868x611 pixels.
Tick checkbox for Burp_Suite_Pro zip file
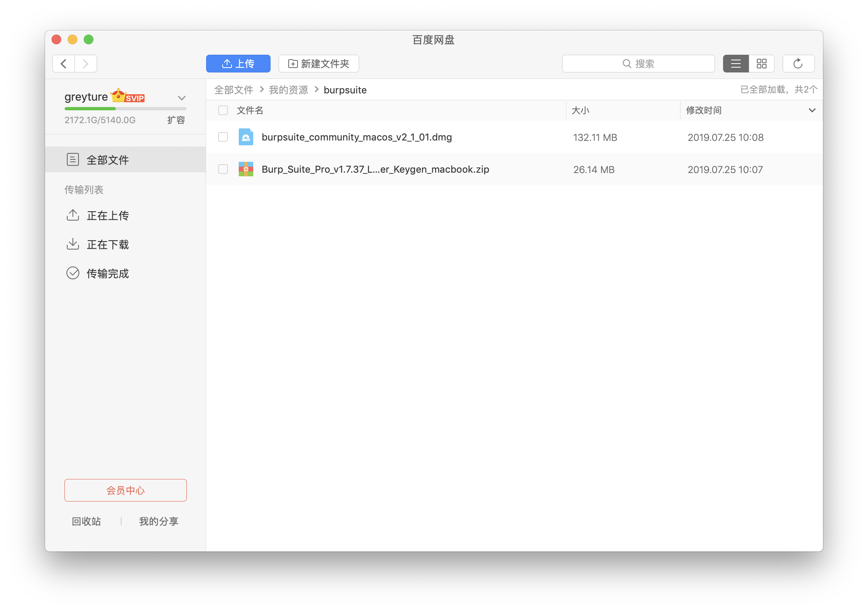(x=223, y=169)
